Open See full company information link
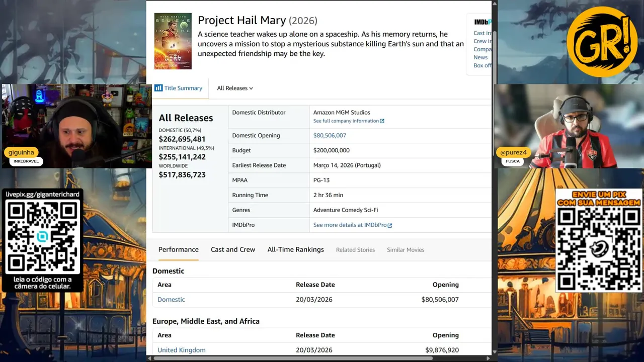Screen dimensions: 644x362 (346, 121)
